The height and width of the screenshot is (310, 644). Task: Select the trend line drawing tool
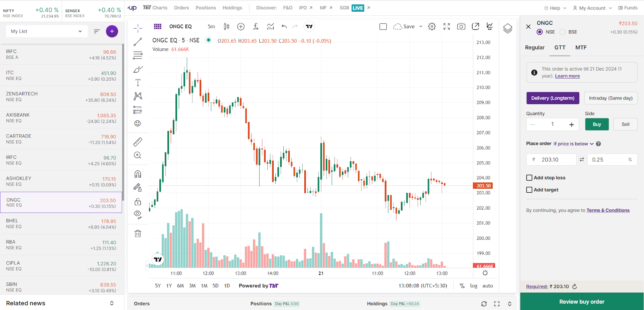click(138, 42)
